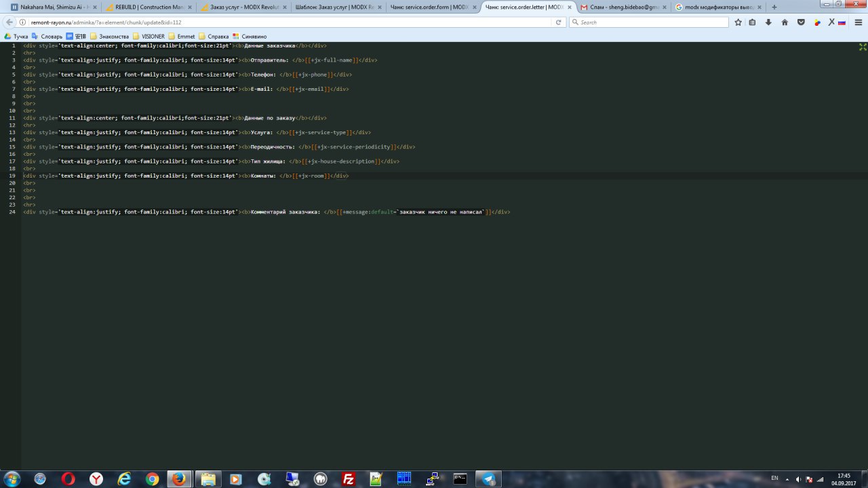
Task: Switch to the Шаблон: Заказ услуг tab
Action: [339, 7]
